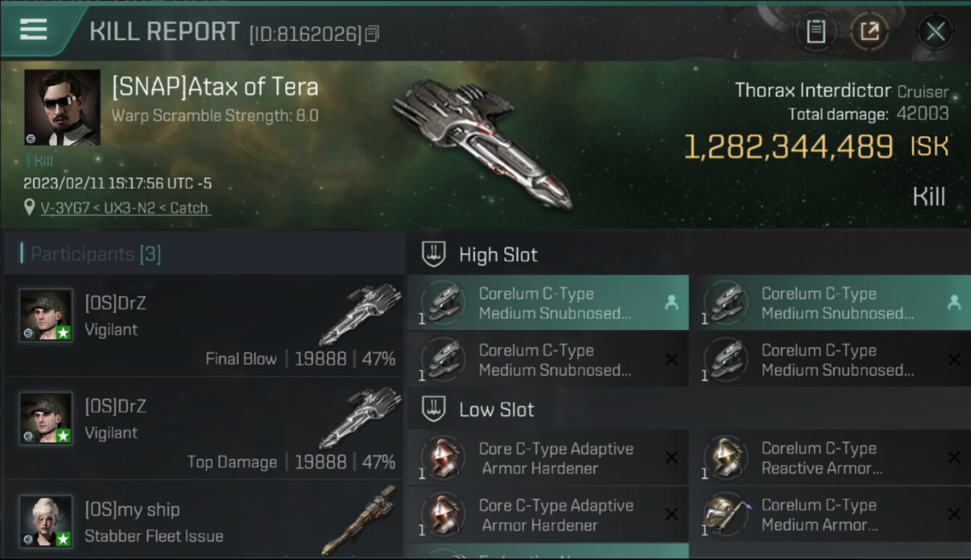The height and width of the screenshot is (560, 971).
Task: Open the hamburger menu
Action: (x=34, y=29)
